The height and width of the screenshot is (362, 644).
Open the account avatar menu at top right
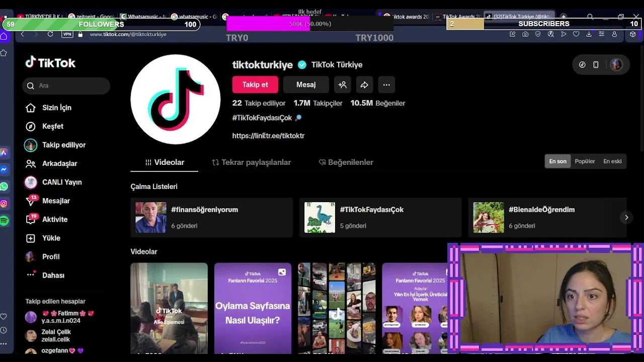(616, 64)
